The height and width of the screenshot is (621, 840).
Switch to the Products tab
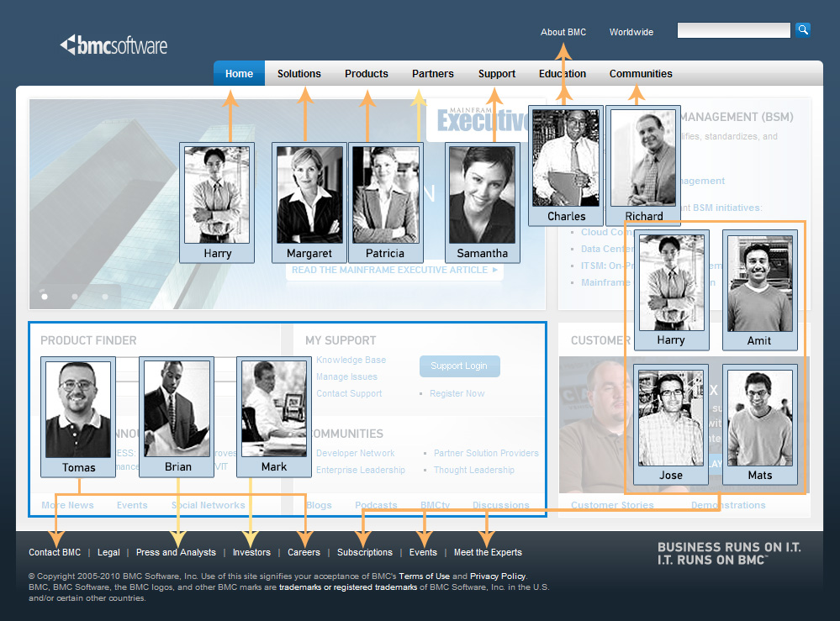tap(366, 73)
